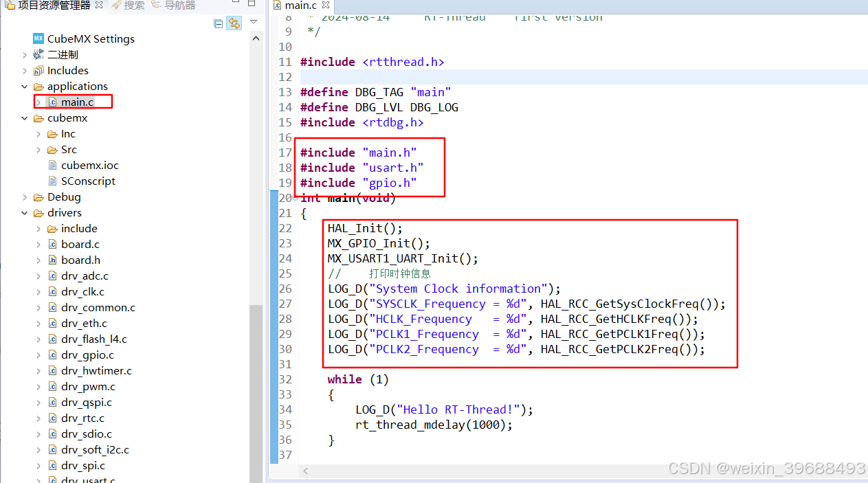Click the drv_spi.c file icon
Viewport: 868px width, 483px height.
[x=52, y=465]
